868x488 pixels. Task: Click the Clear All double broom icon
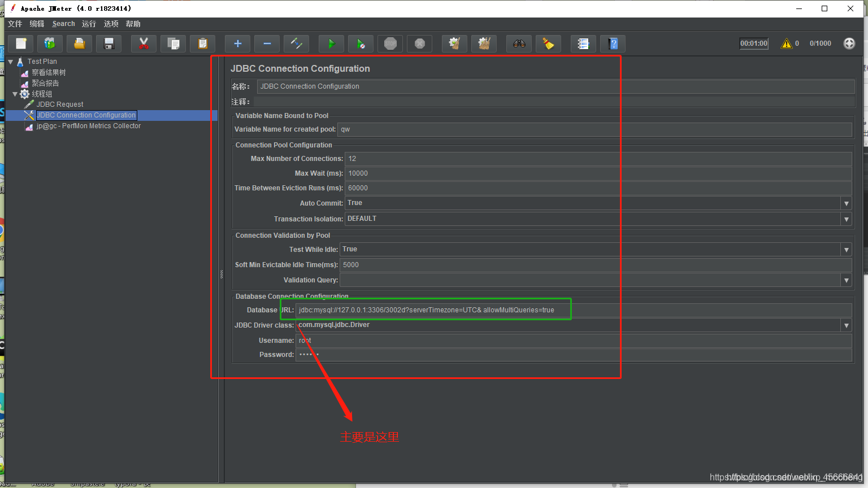484,43
